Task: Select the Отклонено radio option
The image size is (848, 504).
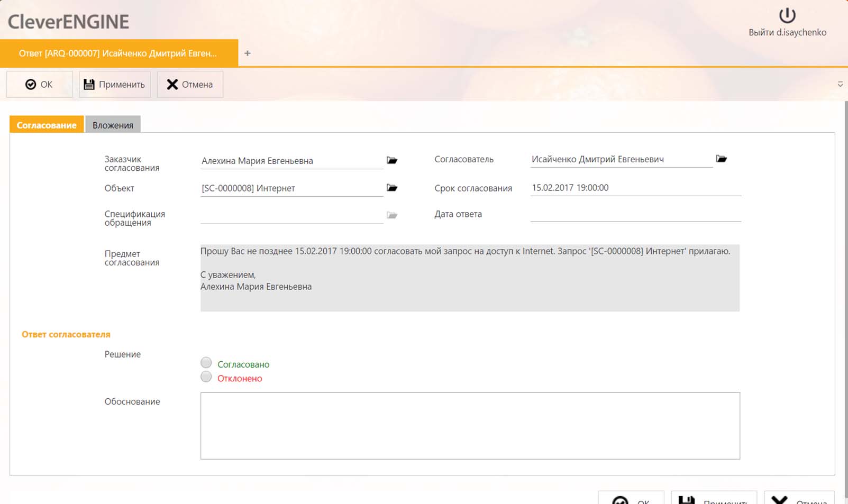Action: (206, 377)
